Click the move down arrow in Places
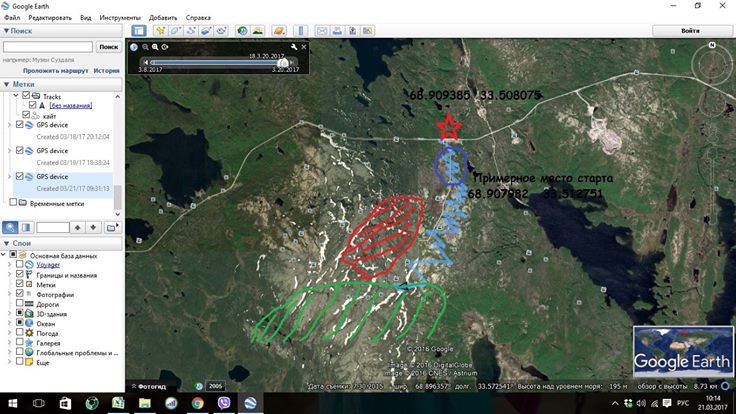Screen dimensions: 736x414 (x=93, y=228)
